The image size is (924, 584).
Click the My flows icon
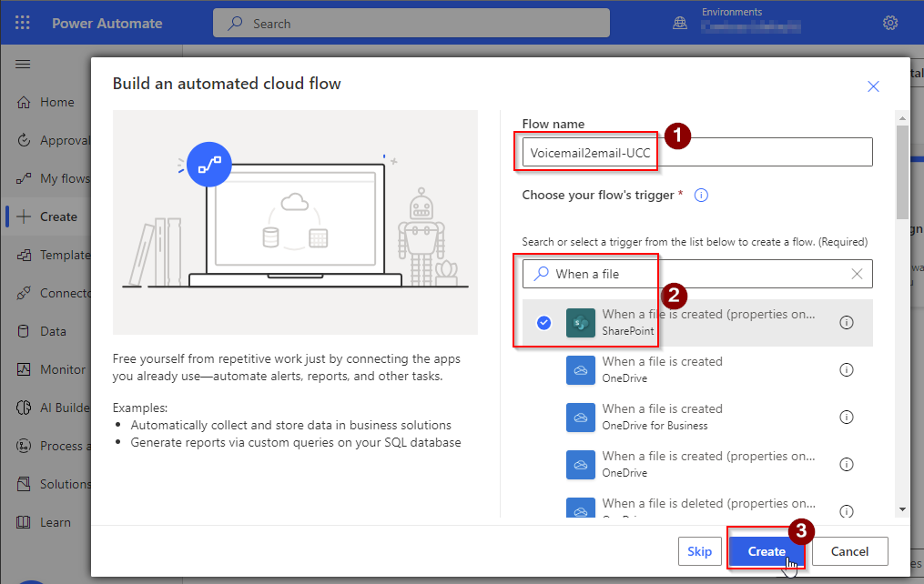pyautogui.click(x=24, y=178)
